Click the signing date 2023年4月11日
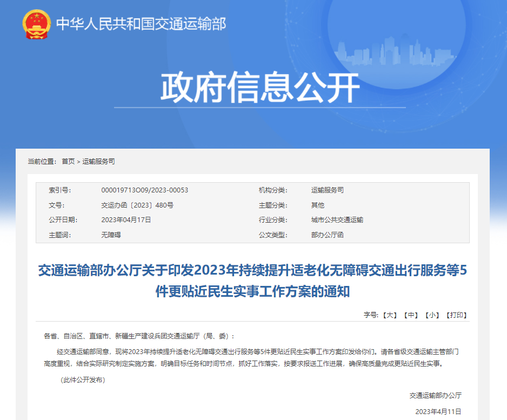 438,411
